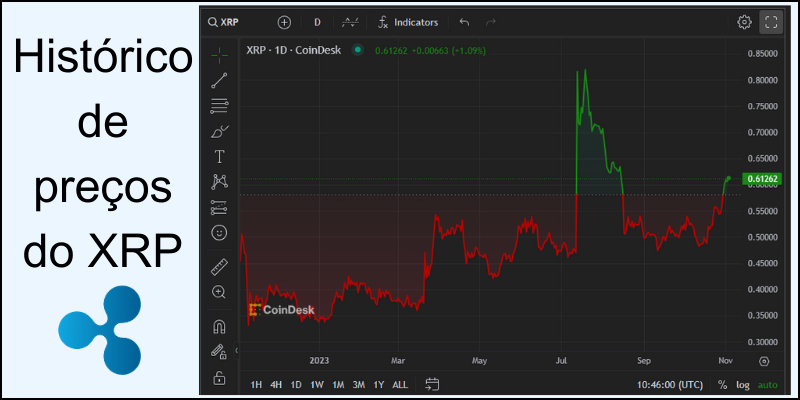Click the Mar time axis label
The image size is (800, 400).
point(398,361)
